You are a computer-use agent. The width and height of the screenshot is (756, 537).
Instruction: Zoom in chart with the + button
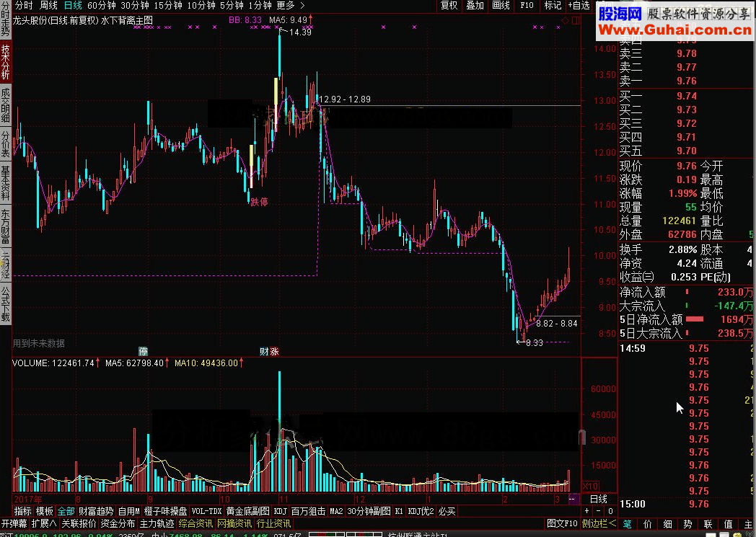pos(586,511)
